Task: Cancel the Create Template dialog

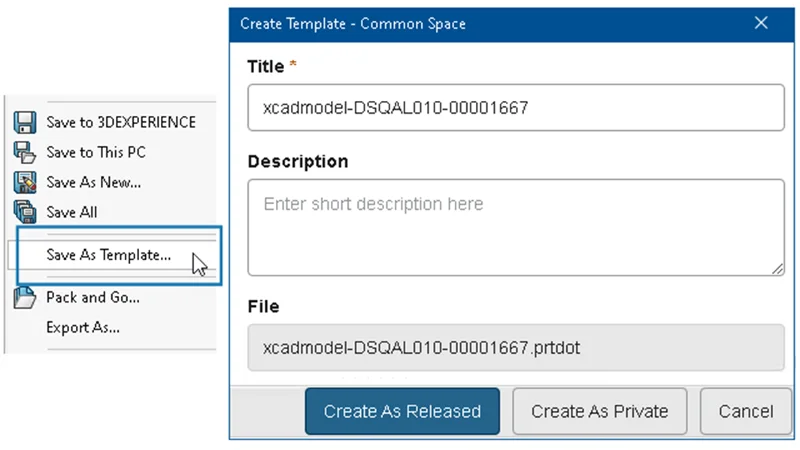Action: pyautogui.click(x=745, y=411)
